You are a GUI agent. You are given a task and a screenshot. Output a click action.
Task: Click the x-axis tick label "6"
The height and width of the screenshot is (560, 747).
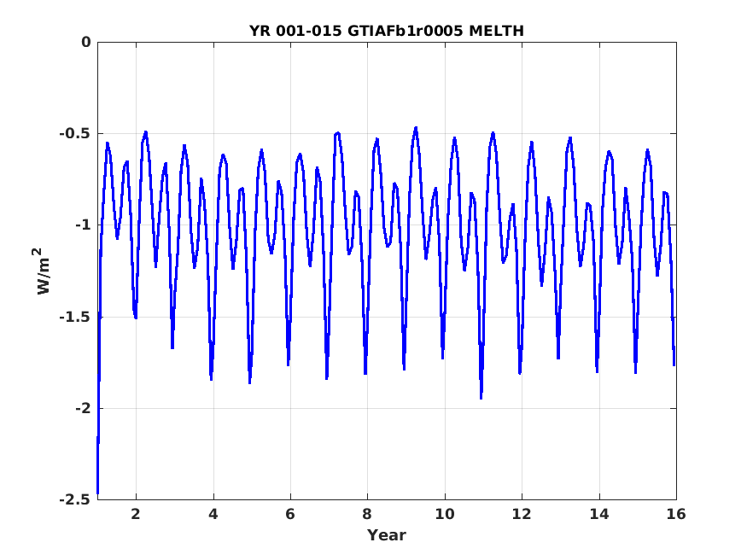tap(290, 514)
